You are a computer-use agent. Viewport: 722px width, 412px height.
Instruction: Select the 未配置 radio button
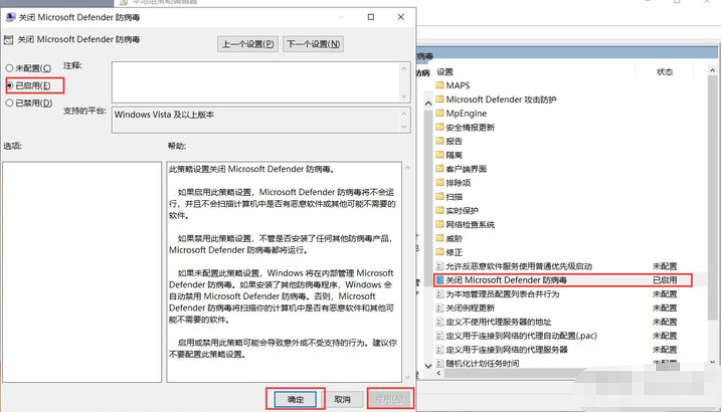11,68
